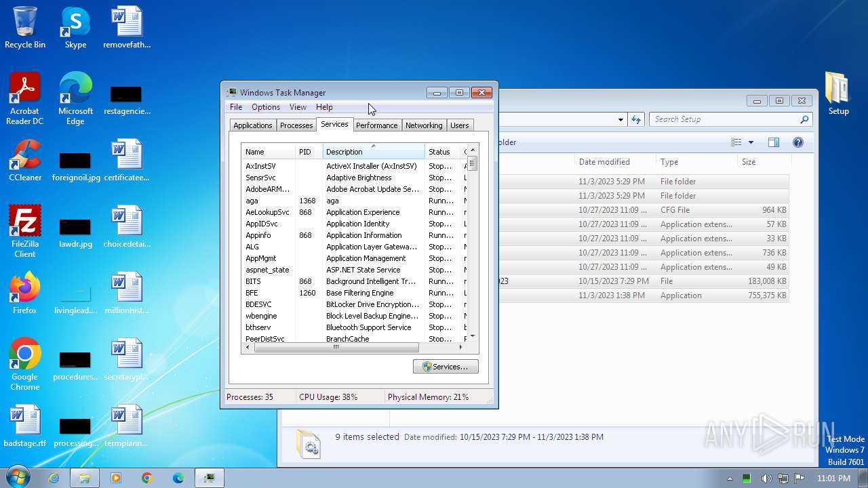Screen dimensions: 868x488
Task: Open the Options menu in Task Manager
Action: 266,107
